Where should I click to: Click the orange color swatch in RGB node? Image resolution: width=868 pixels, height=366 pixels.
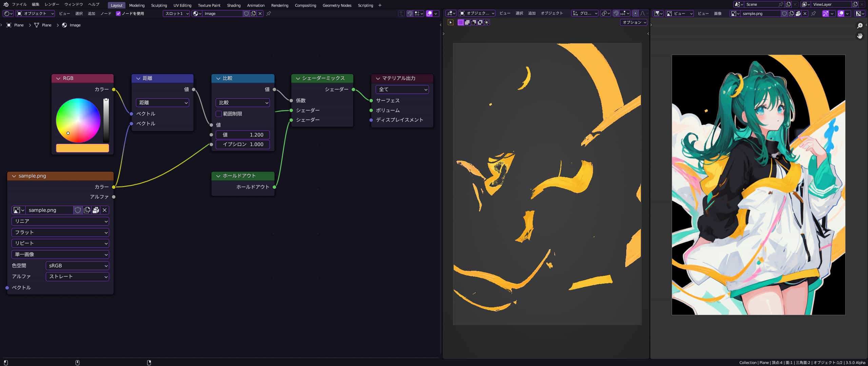pyautogui.click(x=82, y=148)
